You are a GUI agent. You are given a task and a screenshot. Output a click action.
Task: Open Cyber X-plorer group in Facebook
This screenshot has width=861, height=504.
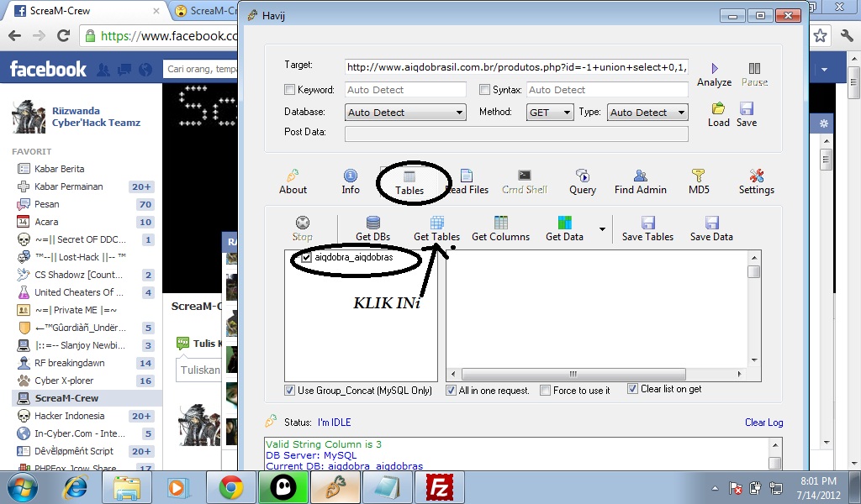[x=64, y=381]
